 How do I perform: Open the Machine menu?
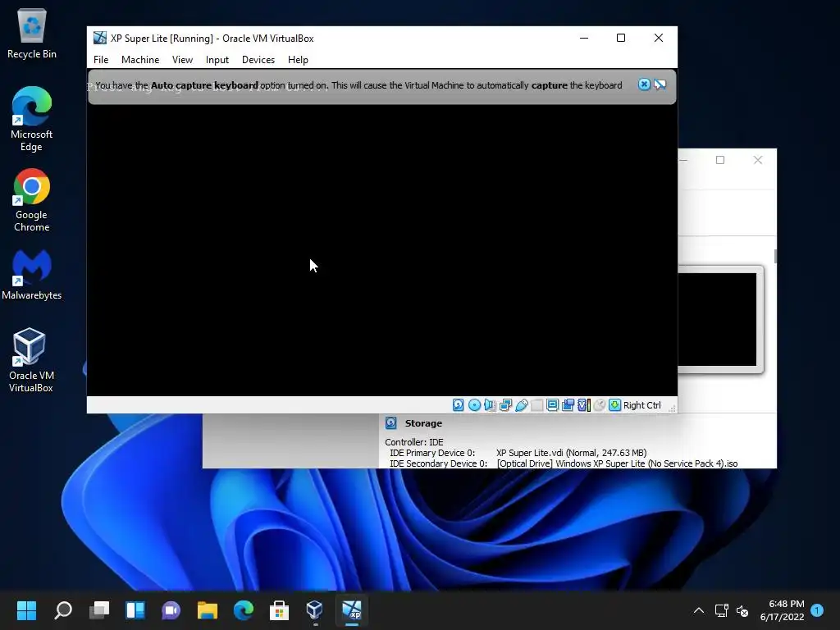[139, 59]
